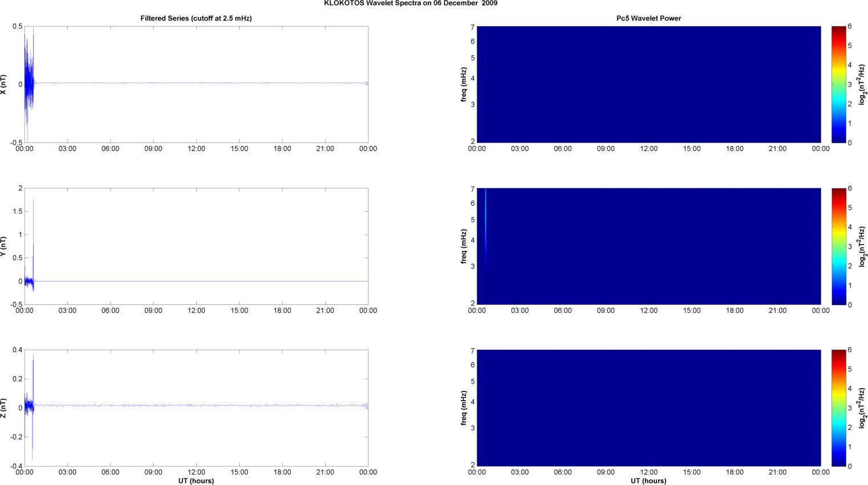The image size is (868, 485).
Task: Open the X component wavelet power spectrogram
Action: pos(648,84)
